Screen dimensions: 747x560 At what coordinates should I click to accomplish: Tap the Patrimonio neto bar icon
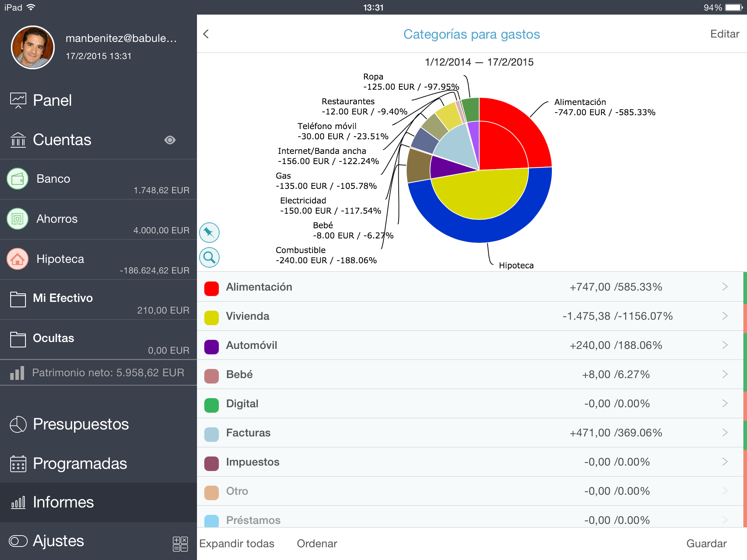17,373
